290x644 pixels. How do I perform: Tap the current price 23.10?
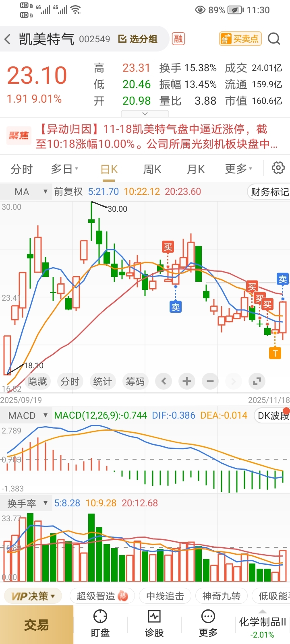point(37,76)
